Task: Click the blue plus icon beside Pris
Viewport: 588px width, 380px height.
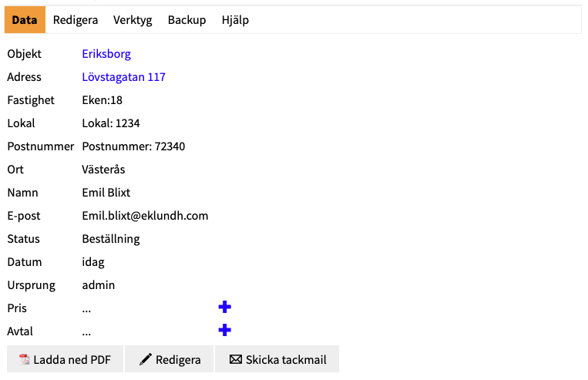Action: (224, 308)
